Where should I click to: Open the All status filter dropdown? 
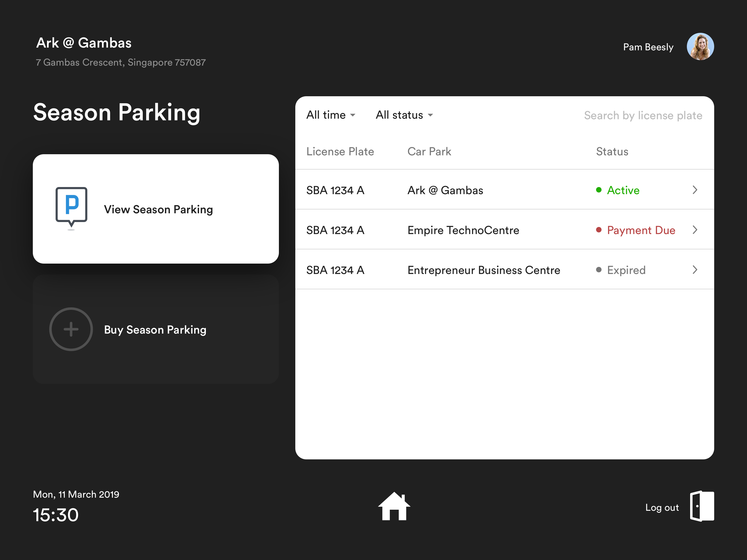point(404,115)
